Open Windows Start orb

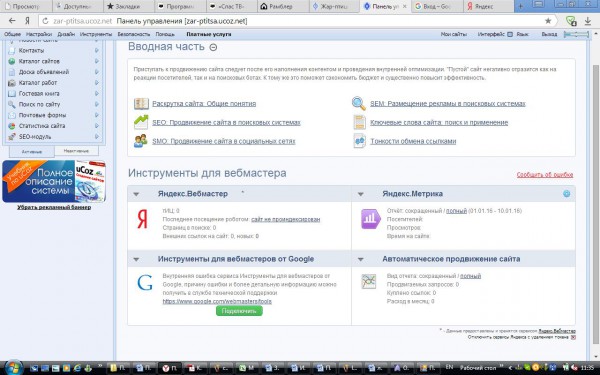[13, 367]
